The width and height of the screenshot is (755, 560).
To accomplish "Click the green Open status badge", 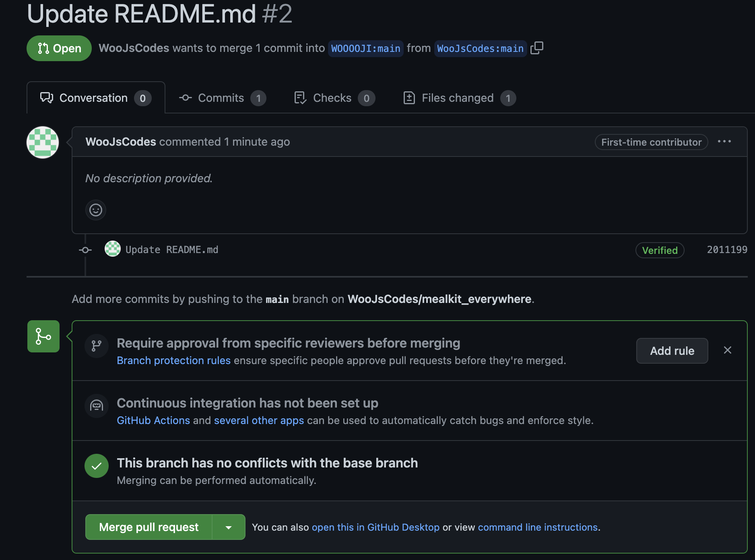I will click(59, 48).
